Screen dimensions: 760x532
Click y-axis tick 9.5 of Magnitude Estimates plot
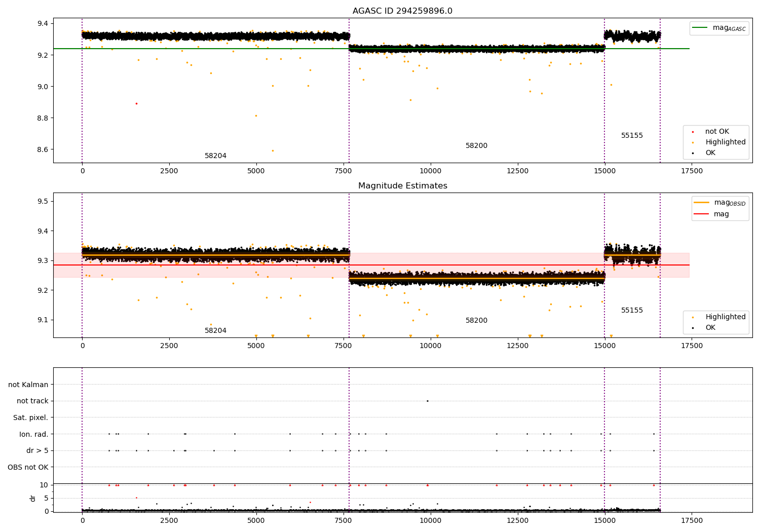point(43,202)
